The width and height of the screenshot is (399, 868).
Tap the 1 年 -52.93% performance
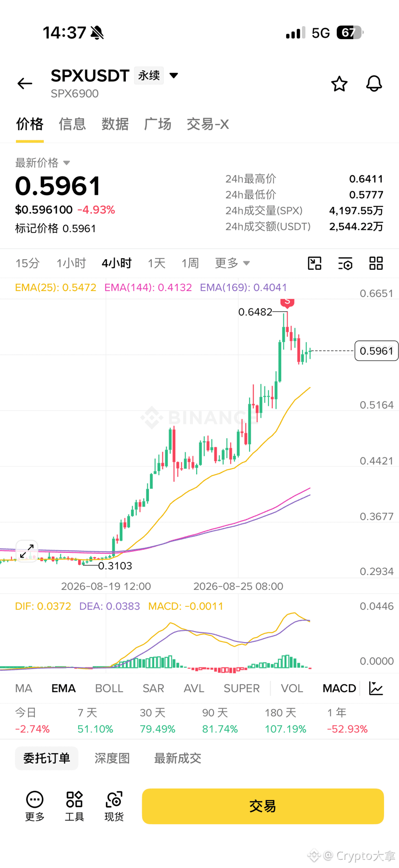(x=347, y=721)
